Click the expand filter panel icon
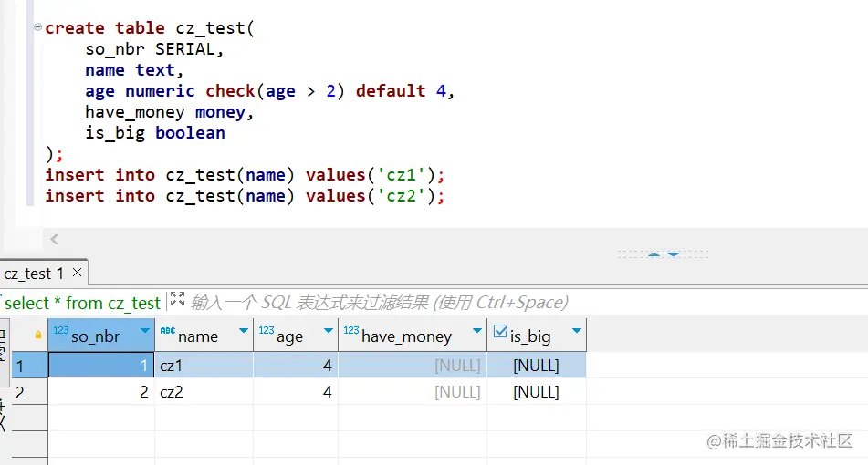This screenshot has width=868, height=465. click(177, 299)
